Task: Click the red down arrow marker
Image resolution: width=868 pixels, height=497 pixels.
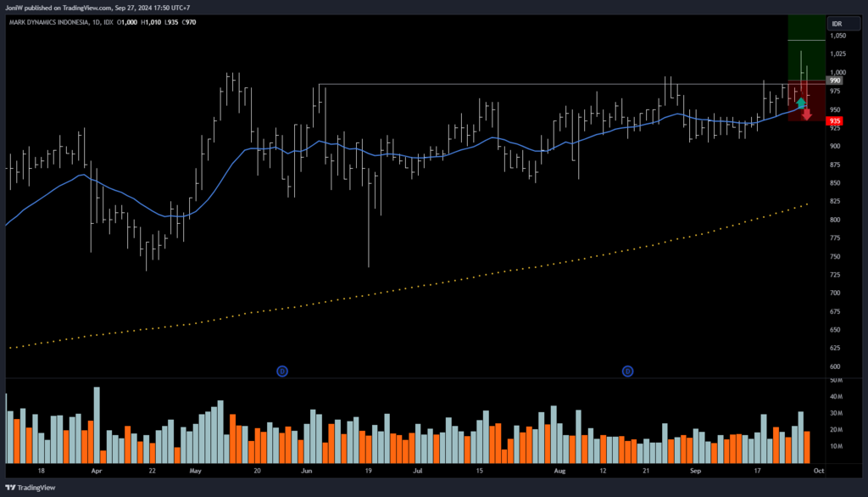Action: pos(807,114)
